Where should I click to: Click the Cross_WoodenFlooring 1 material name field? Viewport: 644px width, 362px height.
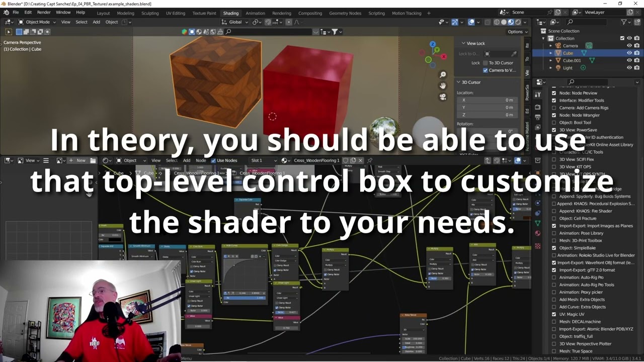point(316,160)
